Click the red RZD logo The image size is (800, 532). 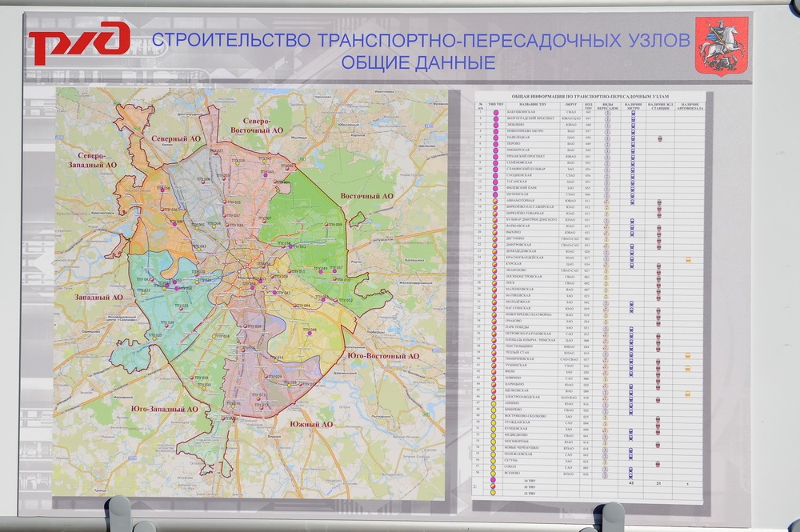pos(78,43)
